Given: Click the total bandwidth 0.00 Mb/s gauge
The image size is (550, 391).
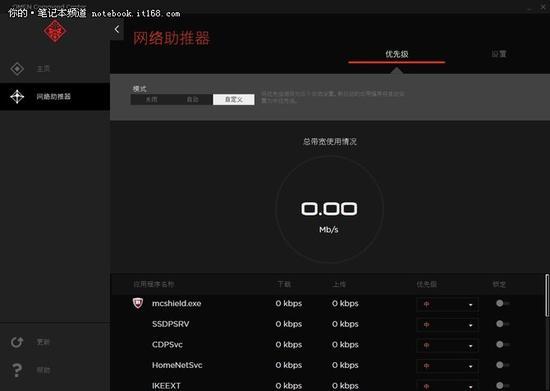Looking at the screenshot, I should (x=329, y=209).
